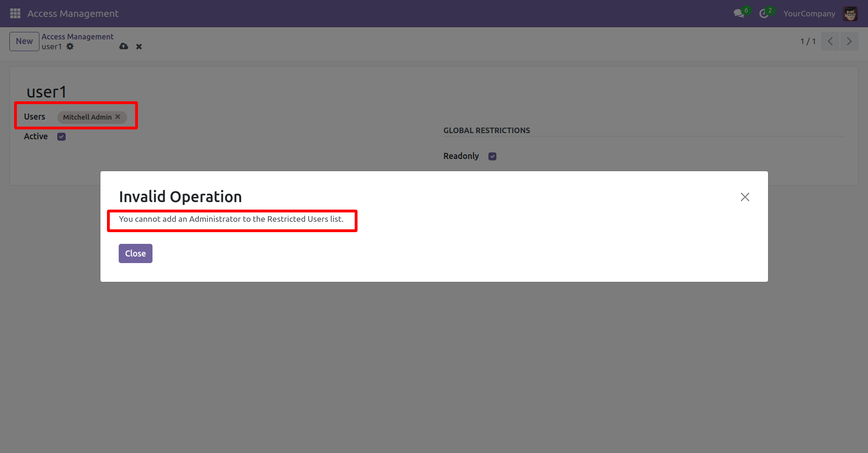Go to the next record arrow

click(849, 41)
